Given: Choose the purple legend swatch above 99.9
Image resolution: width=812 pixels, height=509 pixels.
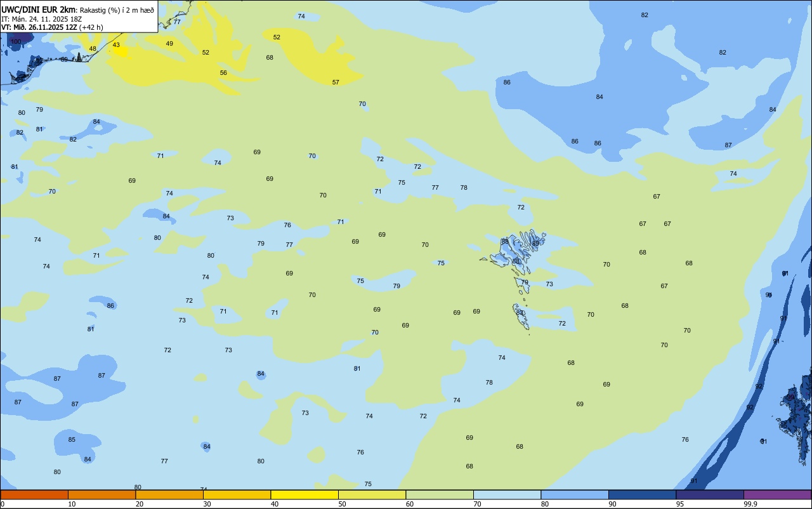Looking at the screenshot, I should 777,494.
